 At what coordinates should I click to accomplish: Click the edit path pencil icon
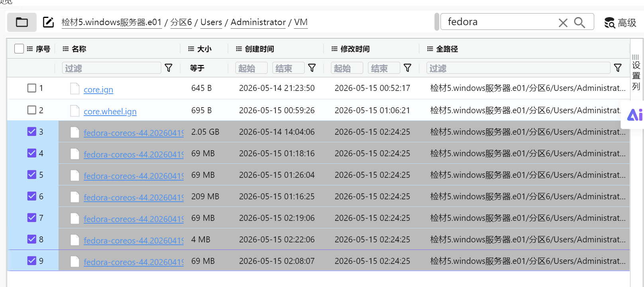tap(48, 22)
